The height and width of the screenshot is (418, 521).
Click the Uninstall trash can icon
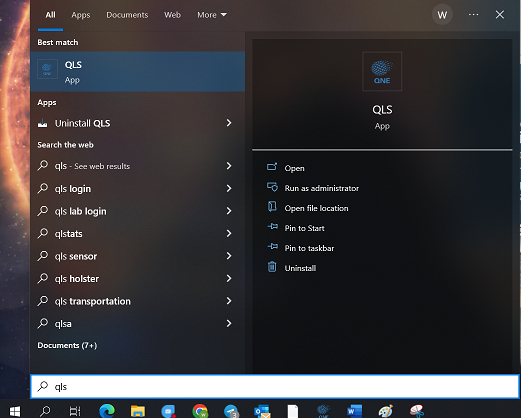(272, 267)
